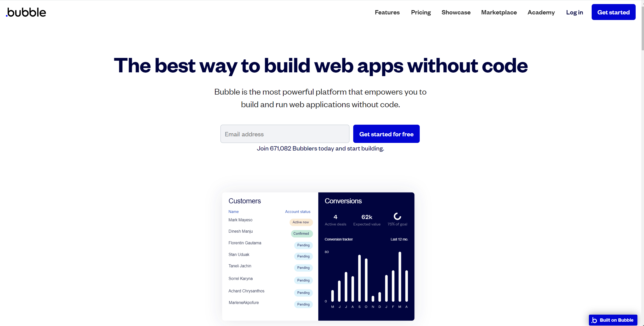The width and height of the screenshot is (644, 326).
Task: Go to the Pricing page
Action: tap(421, 12)
